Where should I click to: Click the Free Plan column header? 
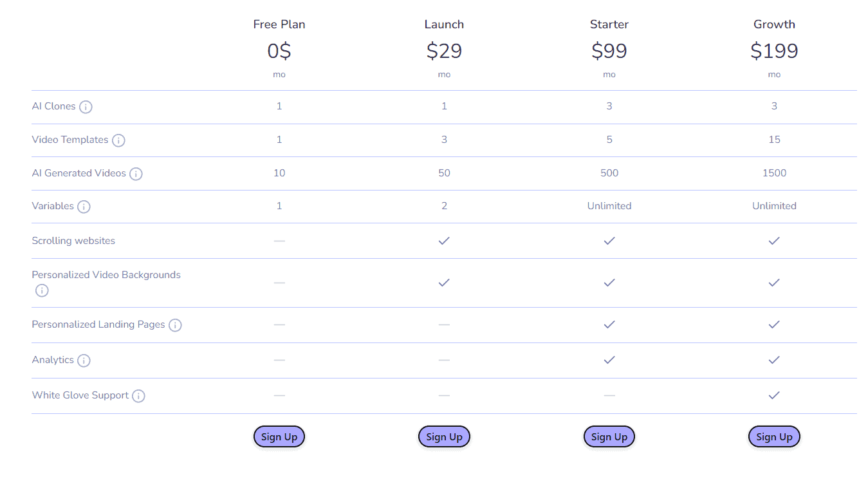coord(279,24)
